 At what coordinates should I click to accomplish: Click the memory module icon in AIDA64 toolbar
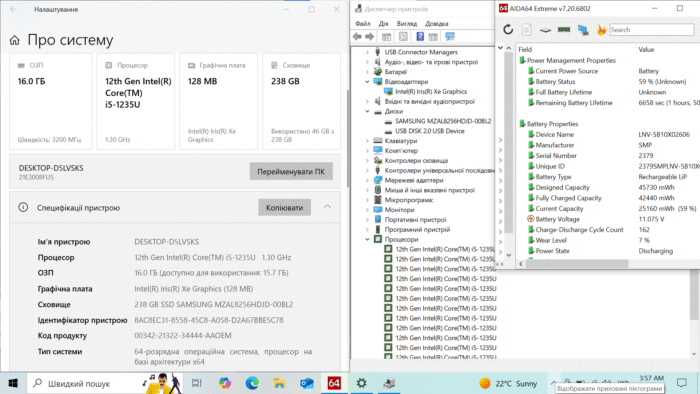564,30
